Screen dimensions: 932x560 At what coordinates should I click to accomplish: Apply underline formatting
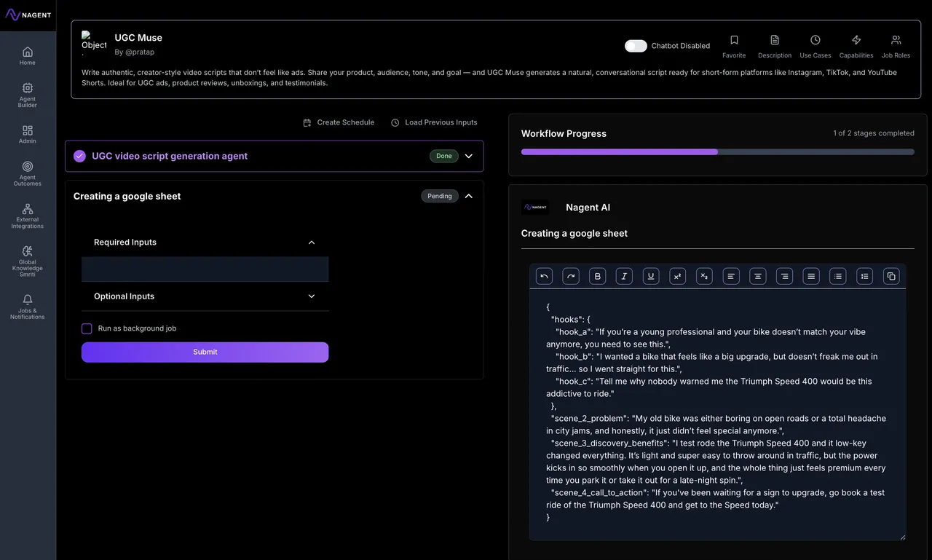[651, 276]
